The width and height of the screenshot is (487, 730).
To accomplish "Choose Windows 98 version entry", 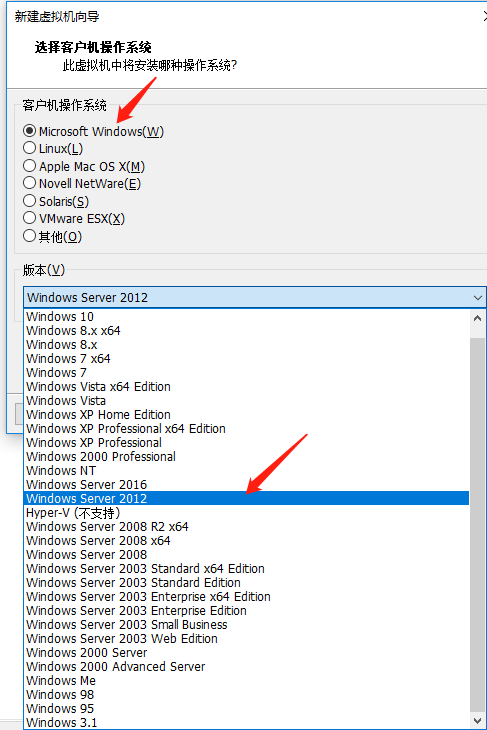I will [x=246, y=694].
